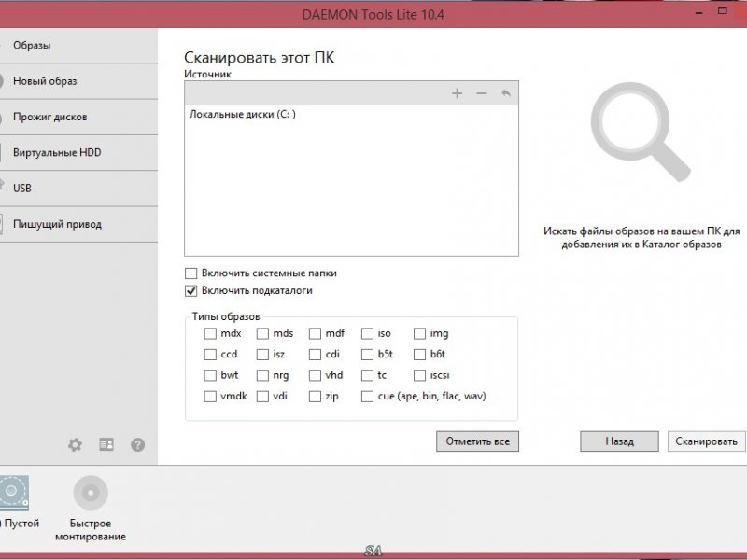Enable Включить системные папки checkbox
The width and height of the screenshot is (747, 560).
pos(191,273)
